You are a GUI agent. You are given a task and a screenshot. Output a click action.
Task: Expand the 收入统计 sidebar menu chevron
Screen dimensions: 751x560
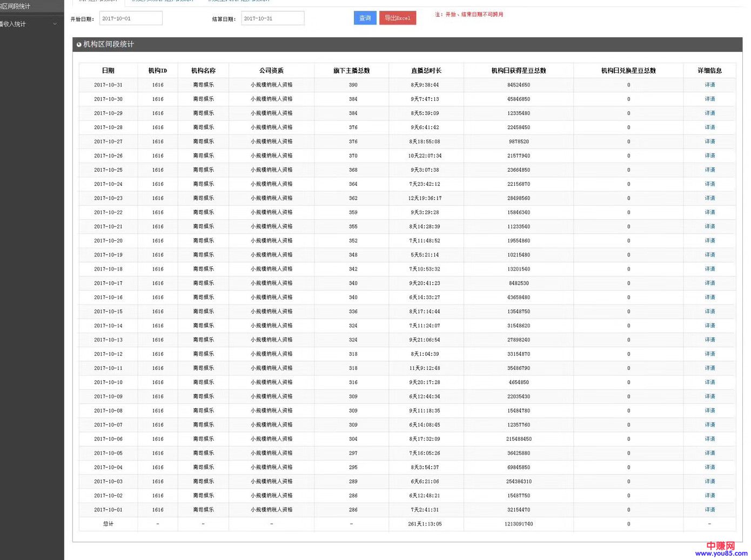tap(55, 24)
